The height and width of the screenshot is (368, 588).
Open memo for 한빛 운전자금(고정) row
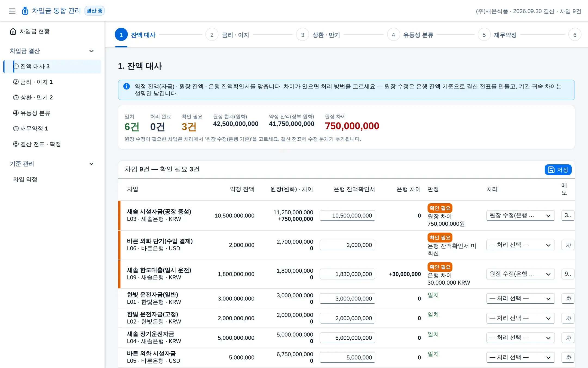[568, 318]
